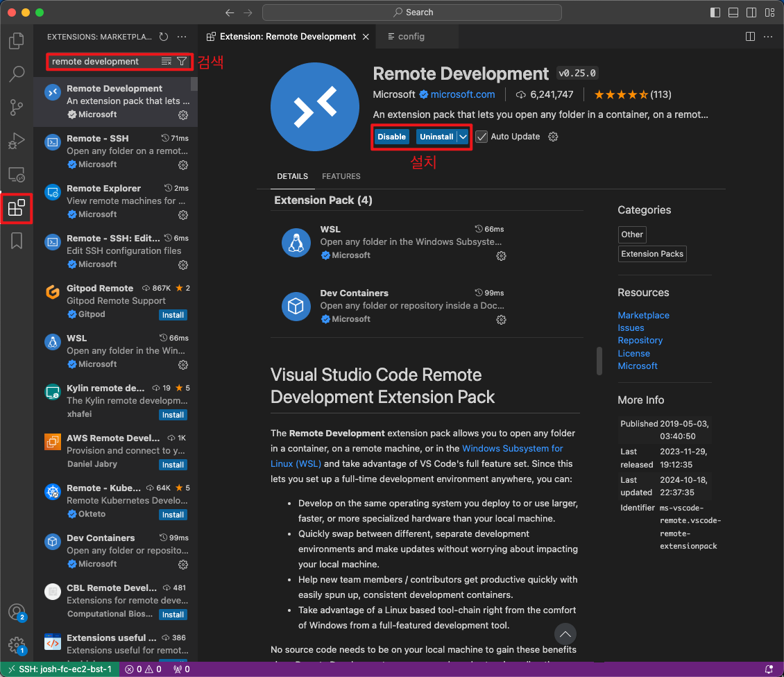Clear extensions search results icon

(x=167, y=61)
